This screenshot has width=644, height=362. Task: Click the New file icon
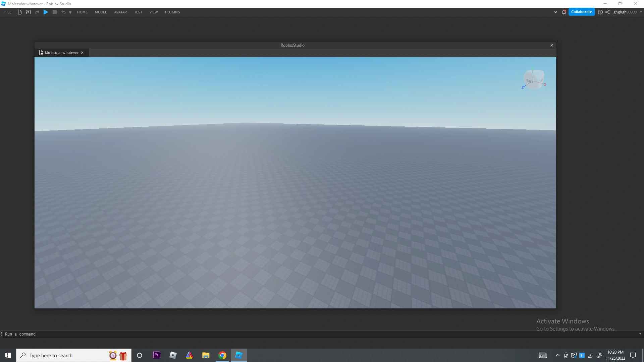click(x=20, y=12)
